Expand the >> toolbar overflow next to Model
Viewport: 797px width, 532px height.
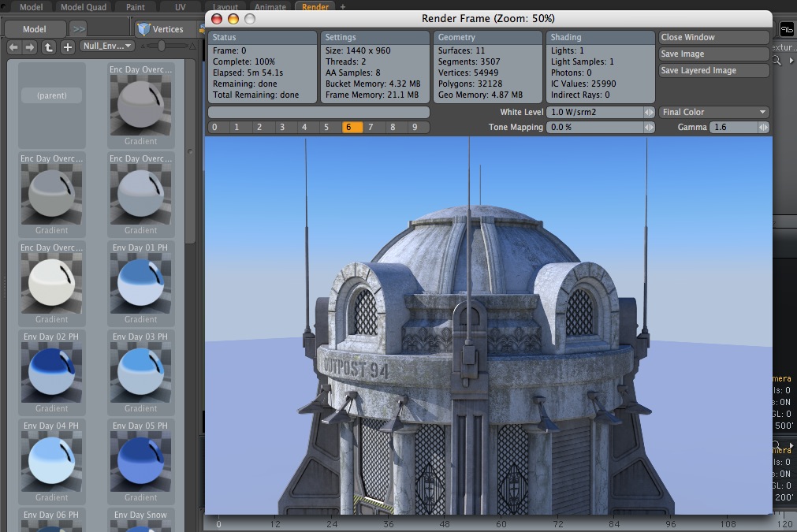[x=78, y=29]
